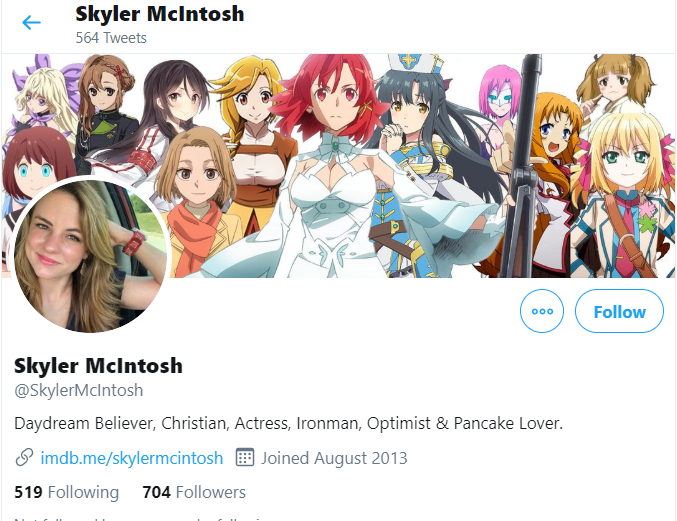Click the 564 Tweets count text

(111, 38)
